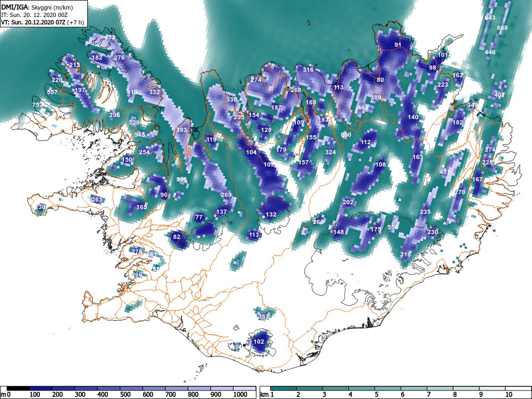Screen dimensions: 532x399
Task: Click the 77 map value
Action: 199,217
